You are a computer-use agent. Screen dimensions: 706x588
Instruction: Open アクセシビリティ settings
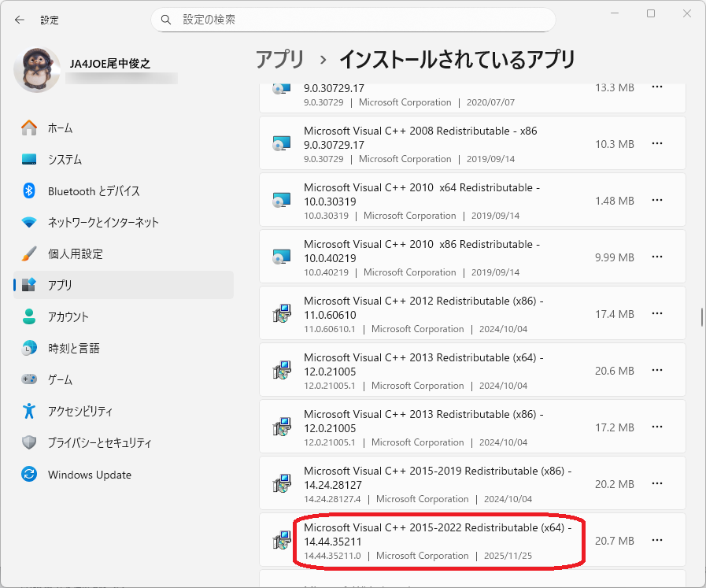click(124, 411)
